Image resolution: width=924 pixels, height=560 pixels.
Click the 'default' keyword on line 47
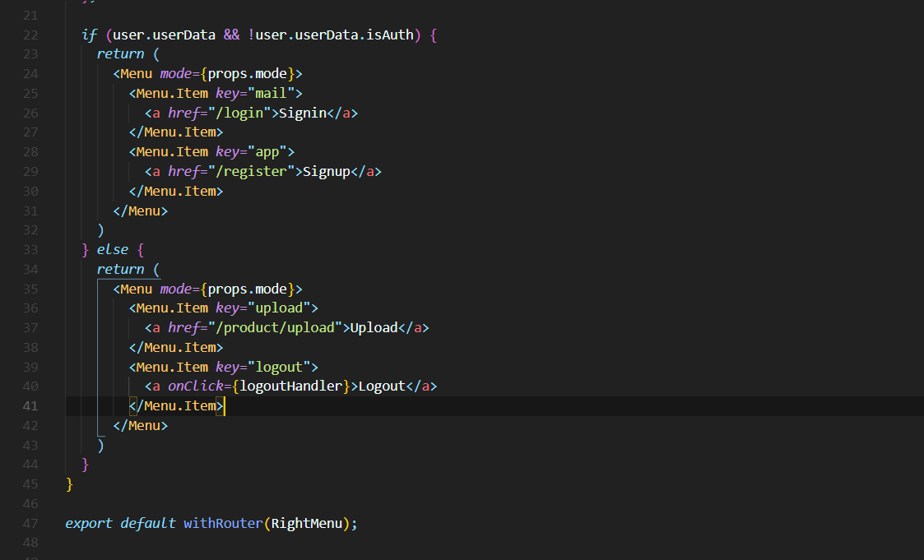148,524
